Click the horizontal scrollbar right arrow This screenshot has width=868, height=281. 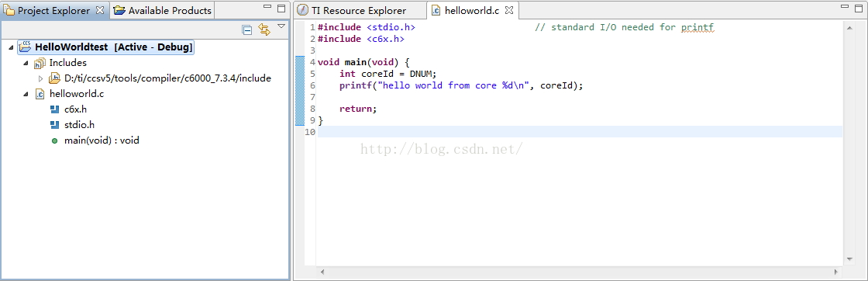tap(835, 272)
